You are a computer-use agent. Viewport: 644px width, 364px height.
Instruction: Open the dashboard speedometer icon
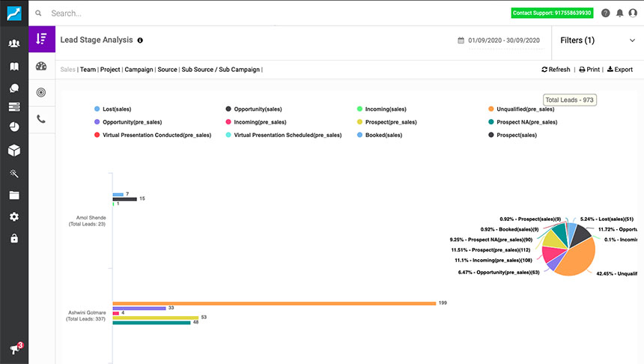pyautogui.click(x=42, y=67)
